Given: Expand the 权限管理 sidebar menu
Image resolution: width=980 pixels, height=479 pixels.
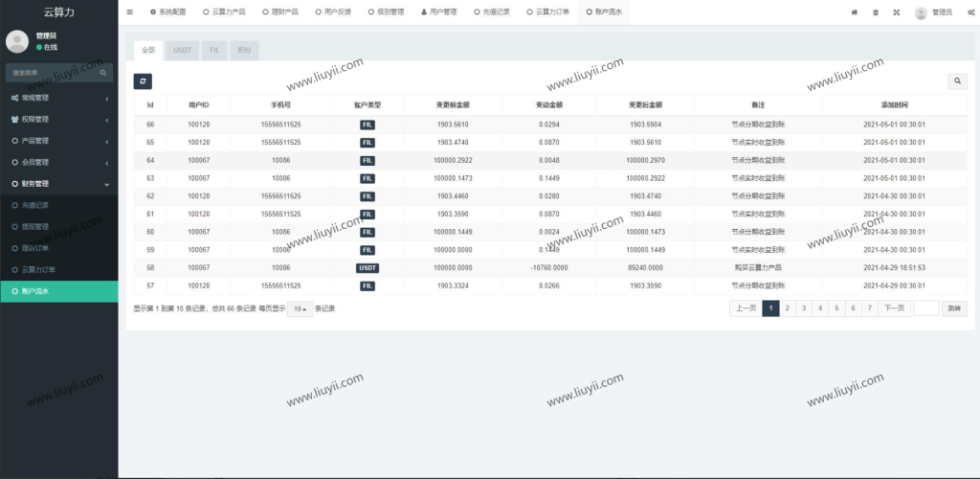Looking at the screenshot, I should 59,120.
